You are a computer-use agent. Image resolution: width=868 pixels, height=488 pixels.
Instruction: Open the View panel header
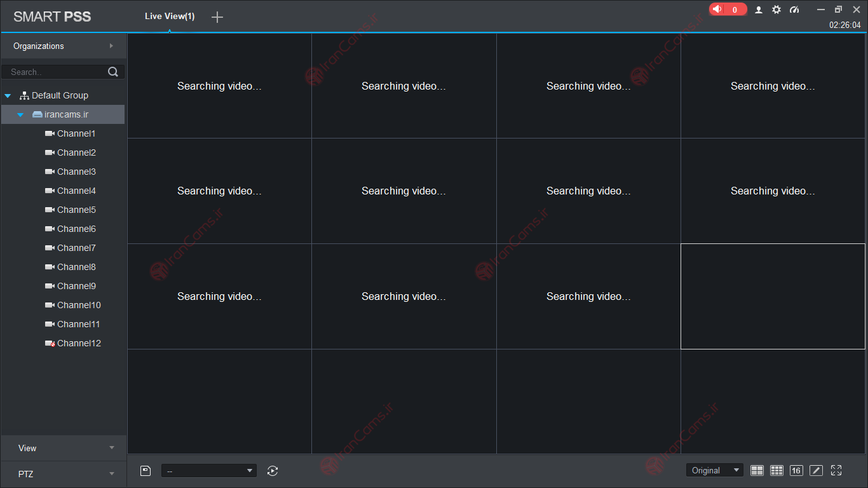(63, 448)
